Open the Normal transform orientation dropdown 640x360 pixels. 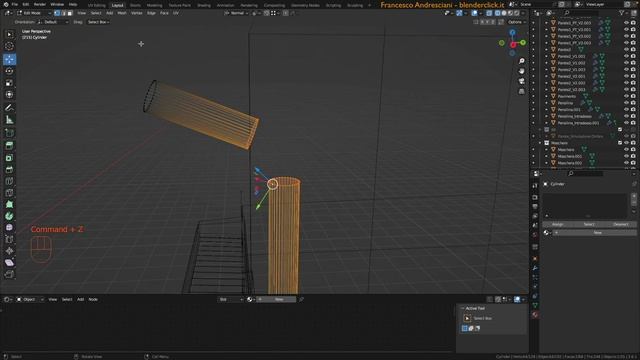pos(237,13)
